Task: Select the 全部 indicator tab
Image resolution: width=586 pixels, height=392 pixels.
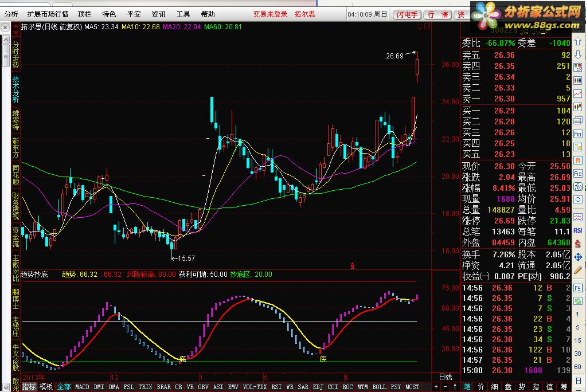Action: coord(64,387)
